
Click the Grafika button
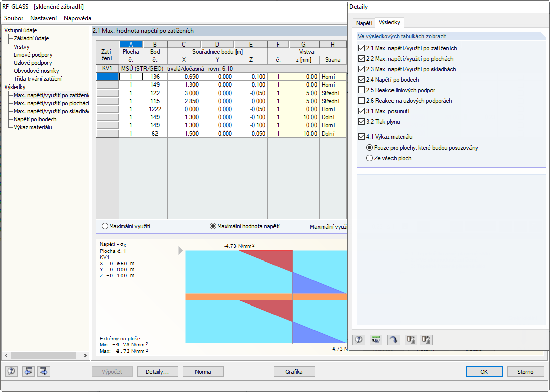294,372
